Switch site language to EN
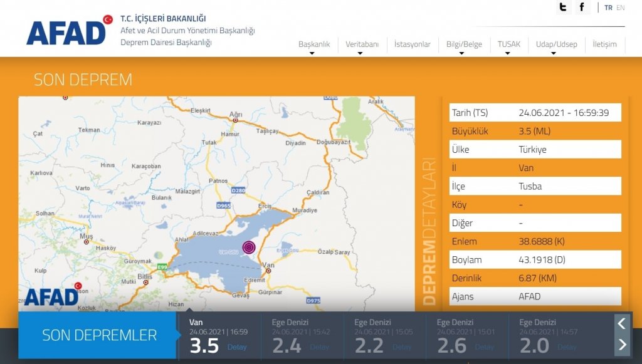This screenshot has width=642, height=364. pos(622,8)
